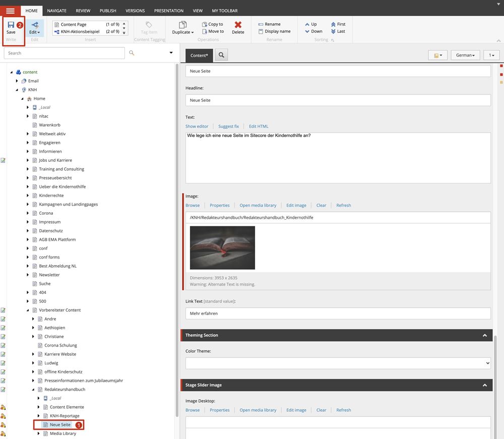Screen dimensions: 504x439
Task: Collapse the Theming Section header
Action: pyautogui.click(x=484, y=335)
